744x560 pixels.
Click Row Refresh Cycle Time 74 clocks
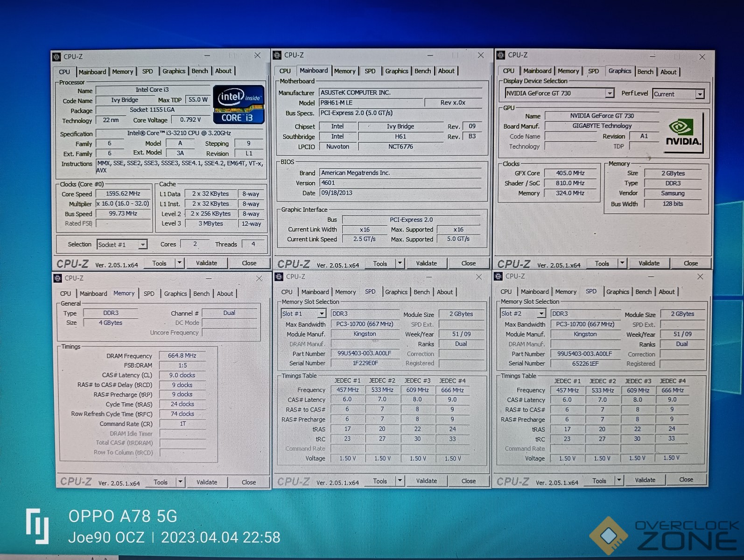pos(182,414)
